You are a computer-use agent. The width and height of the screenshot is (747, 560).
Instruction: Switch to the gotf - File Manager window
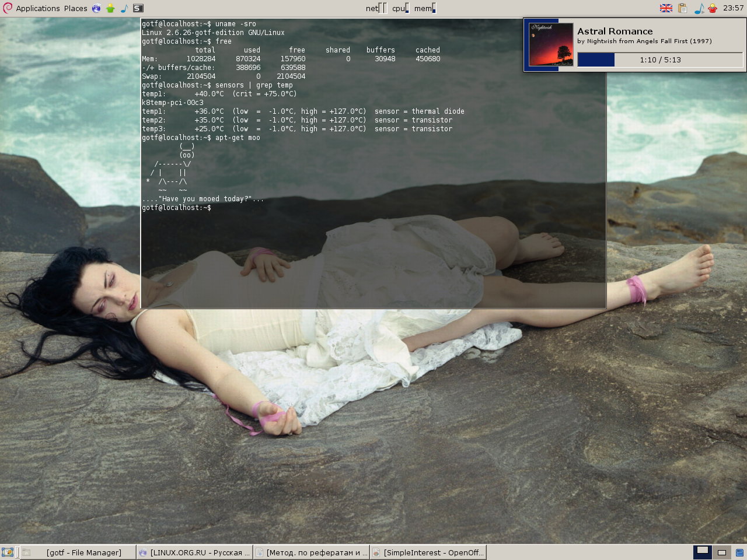(x=78, y=552)
